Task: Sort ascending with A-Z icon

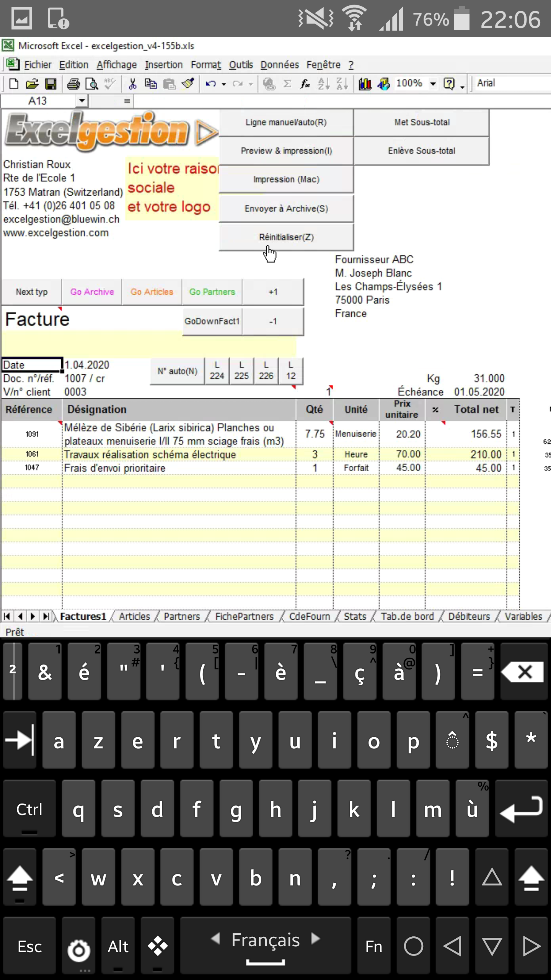Action: pyautogui.click(x=324, y=83)
